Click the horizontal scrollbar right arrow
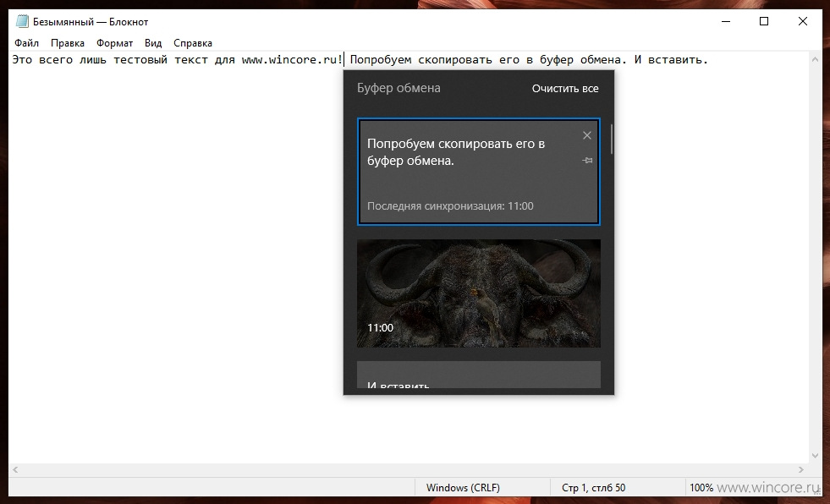 coord(801,469)
